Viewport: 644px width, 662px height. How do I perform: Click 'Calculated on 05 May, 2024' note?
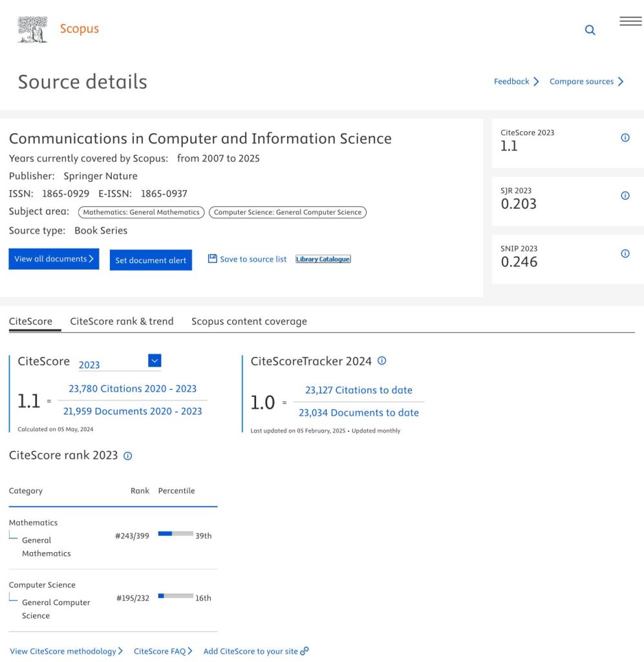click(x=56, y=429)
